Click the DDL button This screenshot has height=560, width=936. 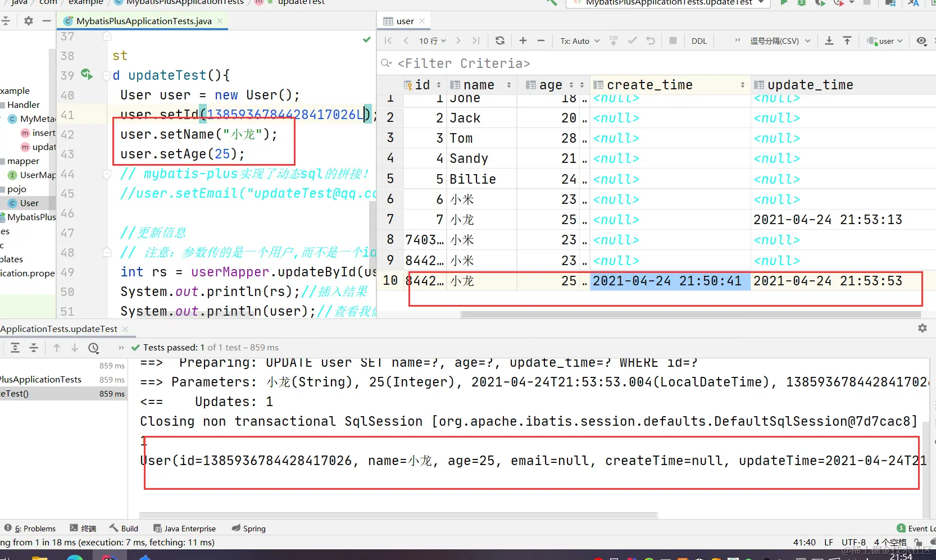699,41
